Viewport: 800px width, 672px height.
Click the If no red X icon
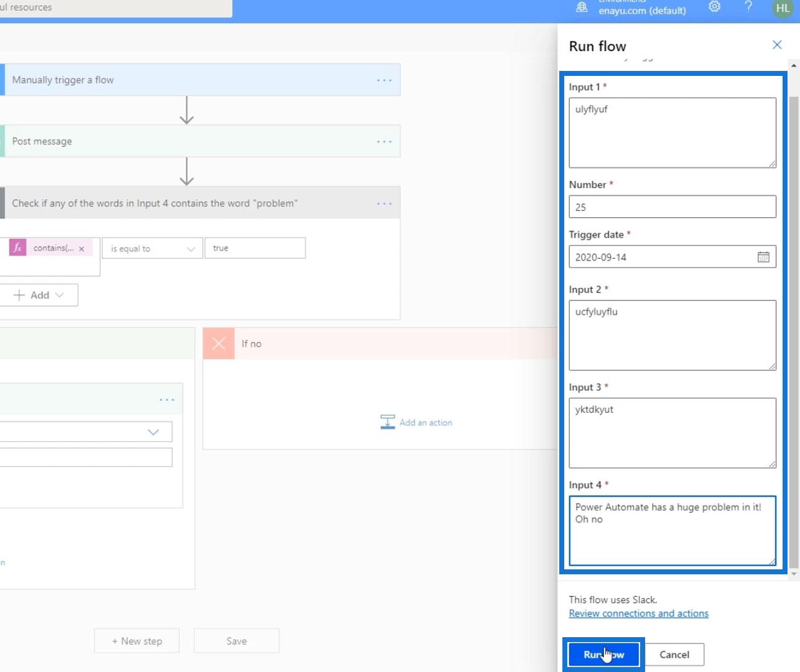pos(218,343)
